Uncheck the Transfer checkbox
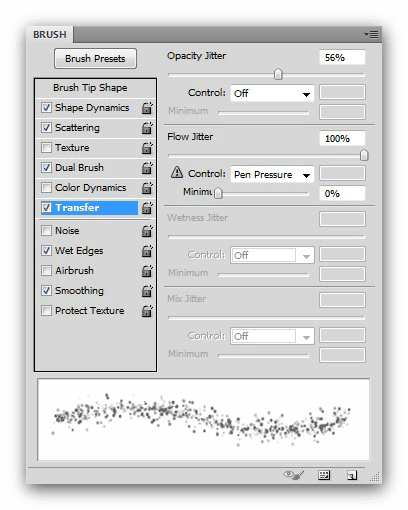Viewport: 408px width, 510px height. [x=46, y=208]
